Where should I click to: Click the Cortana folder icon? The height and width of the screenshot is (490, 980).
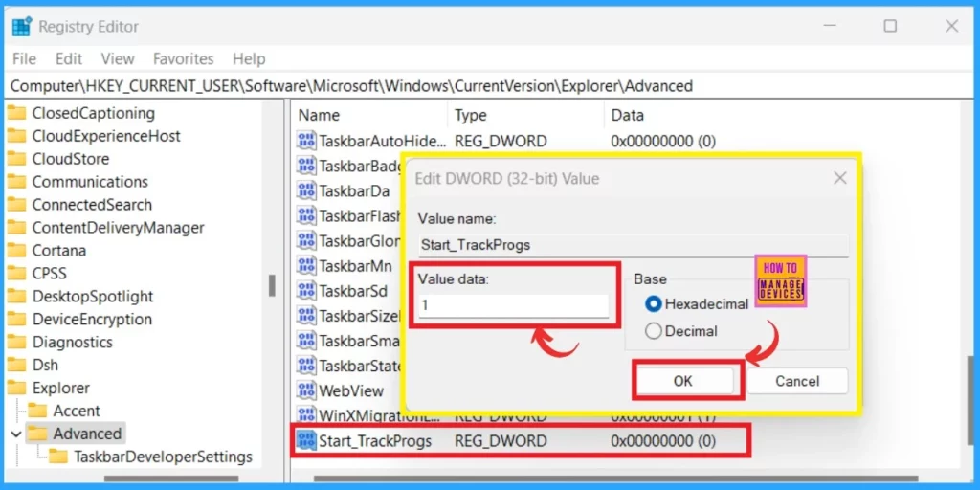pos(17,251)
